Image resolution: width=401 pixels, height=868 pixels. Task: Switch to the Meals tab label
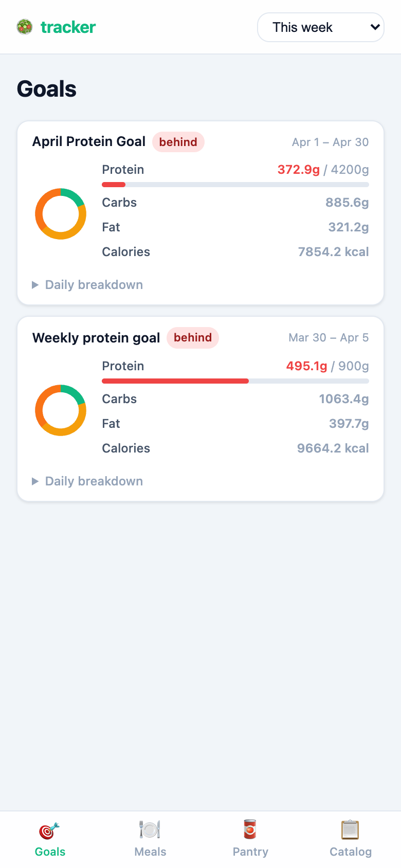point(150,852)
